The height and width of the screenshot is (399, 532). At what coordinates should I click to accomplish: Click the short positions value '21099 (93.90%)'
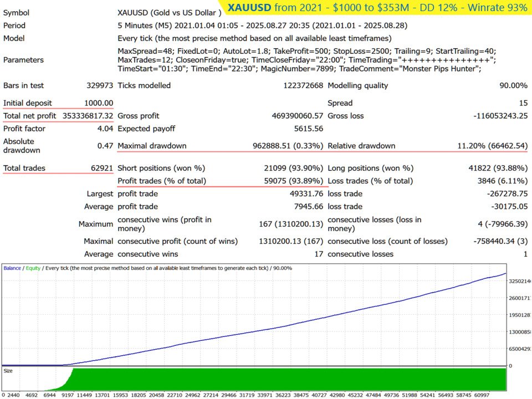(x=294, y=168)
